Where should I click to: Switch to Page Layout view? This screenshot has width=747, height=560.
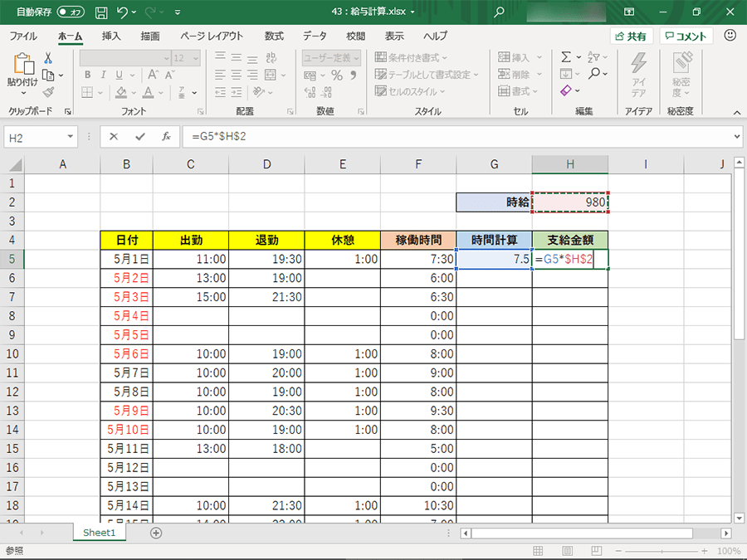pos(567,551)
